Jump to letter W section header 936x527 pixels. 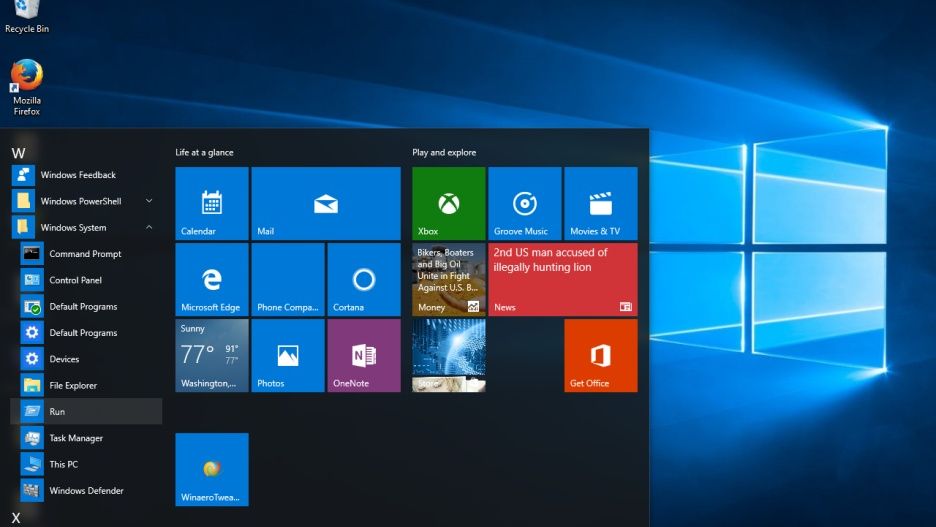point(19,153)
